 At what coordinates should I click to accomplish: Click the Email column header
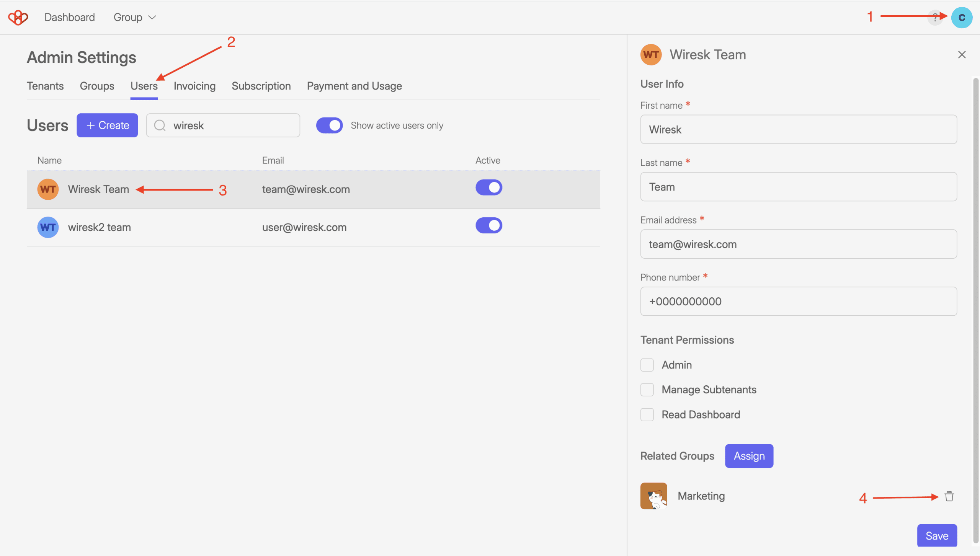click(x=273, y=160)
